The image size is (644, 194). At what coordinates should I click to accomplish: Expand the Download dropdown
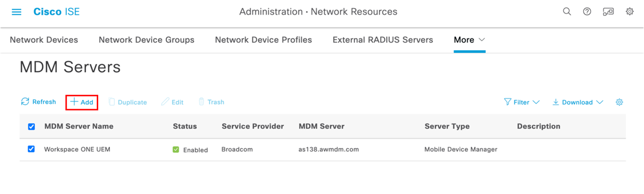578,102
